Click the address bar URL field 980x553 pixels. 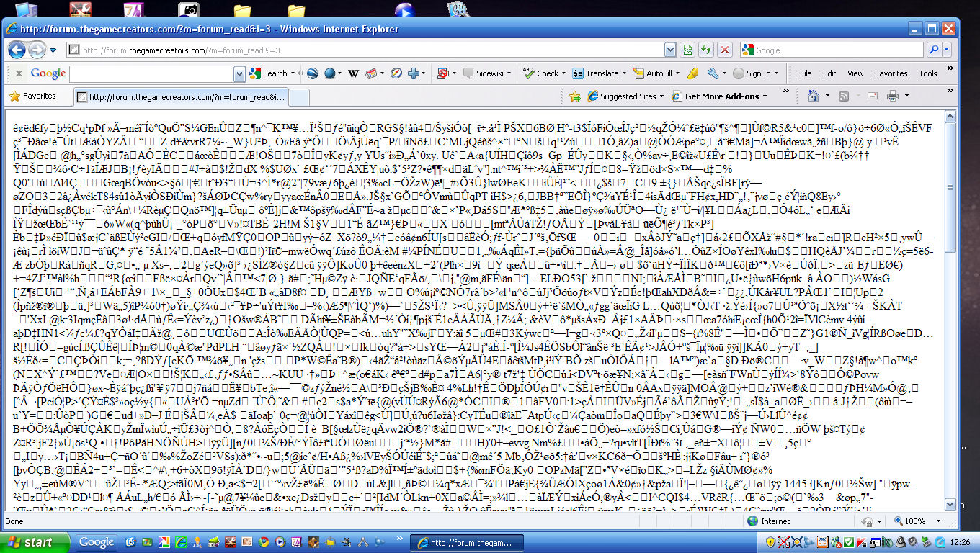pyautogui.click(x=367, y=50)
